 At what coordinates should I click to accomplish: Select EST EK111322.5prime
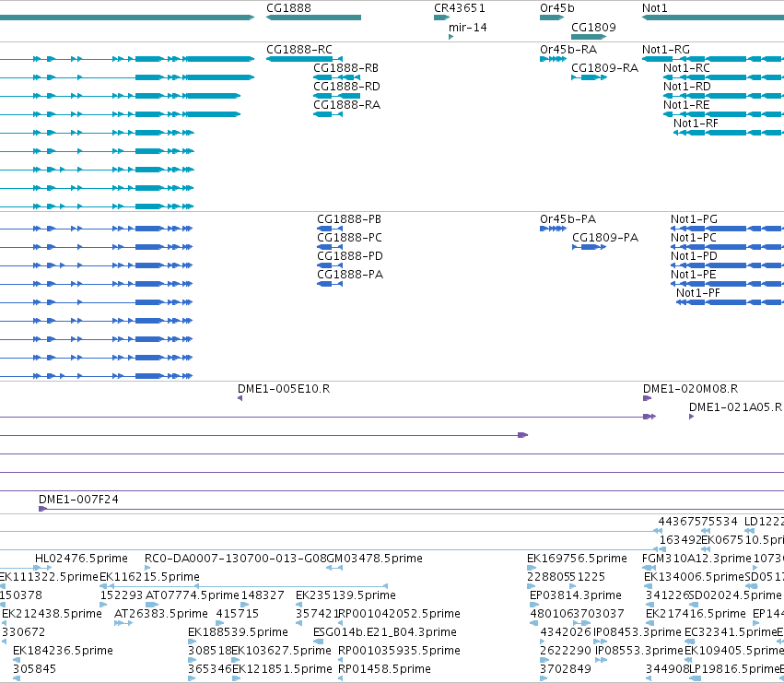tap(3, 586)
